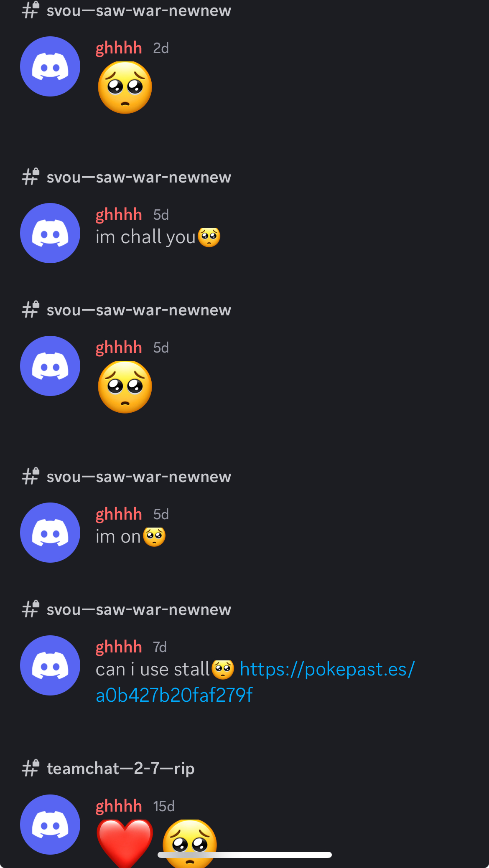The height and width of the screenshot is (868, 489).
Task: Tap the avatar on the 15d message
Action: (50, 825)
